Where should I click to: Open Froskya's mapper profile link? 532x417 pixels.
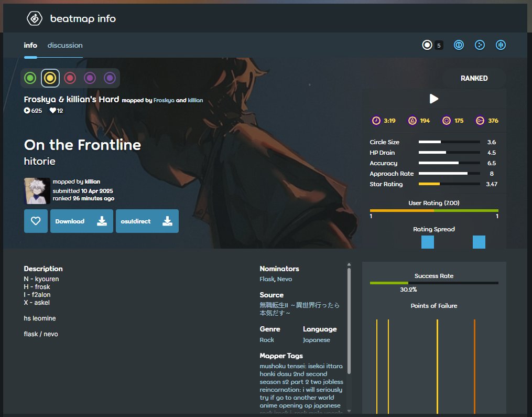[164, 100]
